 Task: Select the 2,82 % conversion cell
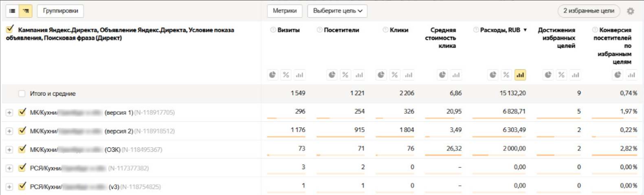pyautogui.click(x=629, y=148)
